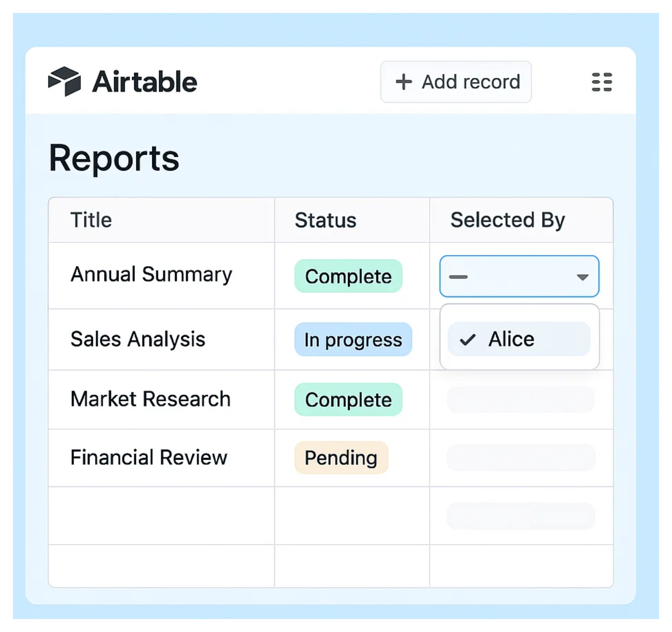Click the Financial Review title cell
The image size is (672, 632).
click(148, 457)
